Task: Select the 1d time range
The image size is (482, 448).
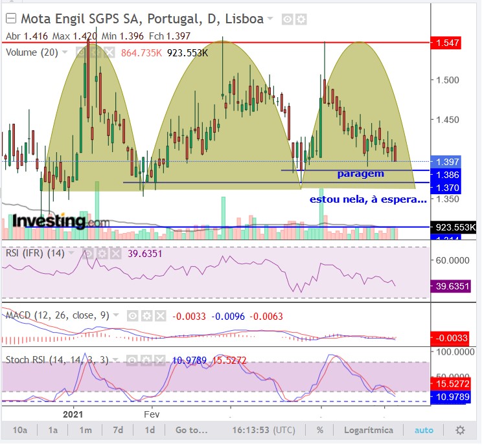Action: pyautogui.click(x=150, y=430)
